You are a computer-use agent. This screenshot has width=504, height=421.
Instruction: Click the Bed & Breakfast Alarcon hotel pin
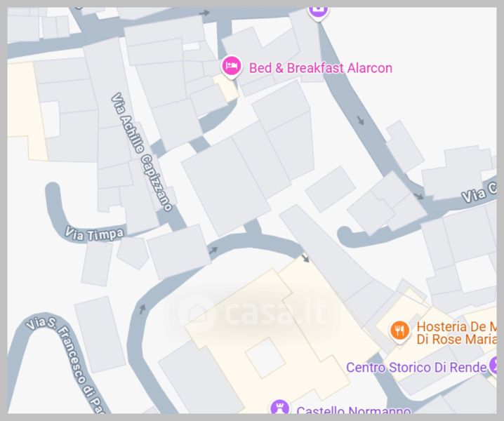[232, 67]
